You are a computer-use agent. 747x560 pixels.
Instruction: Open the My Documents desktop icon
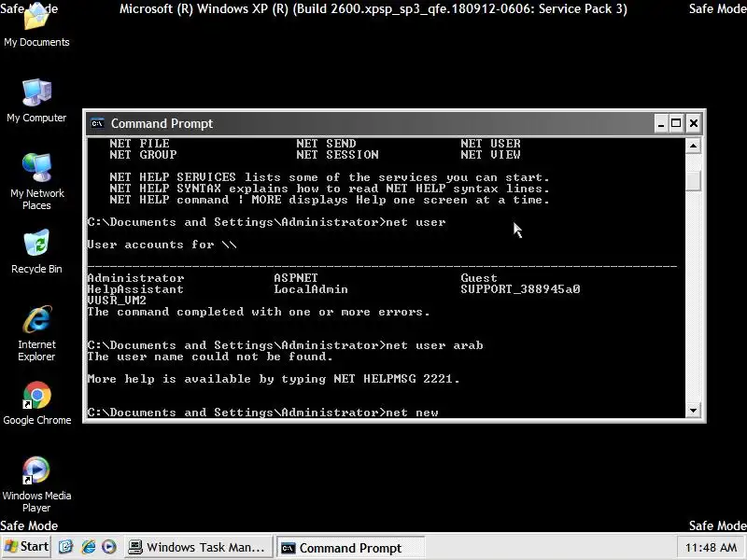click(36, 26)
